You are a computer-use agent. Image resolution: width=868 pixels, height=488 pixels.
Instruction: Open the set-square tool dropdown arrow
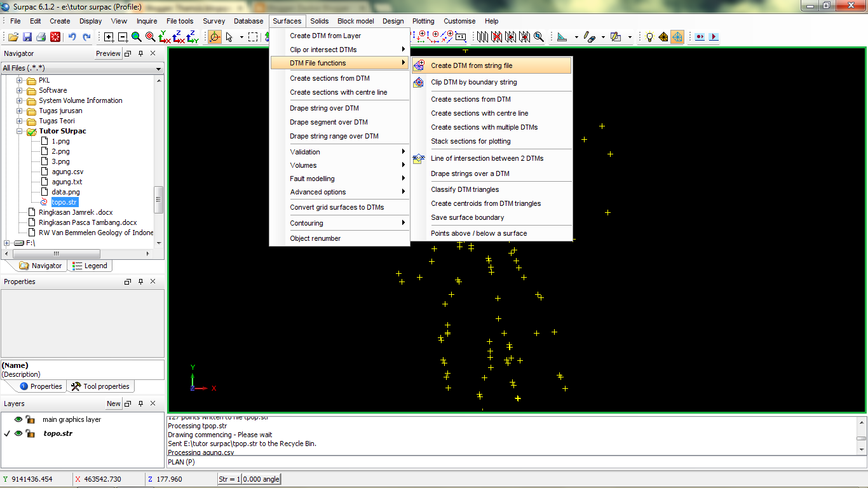tap(576, 37)
